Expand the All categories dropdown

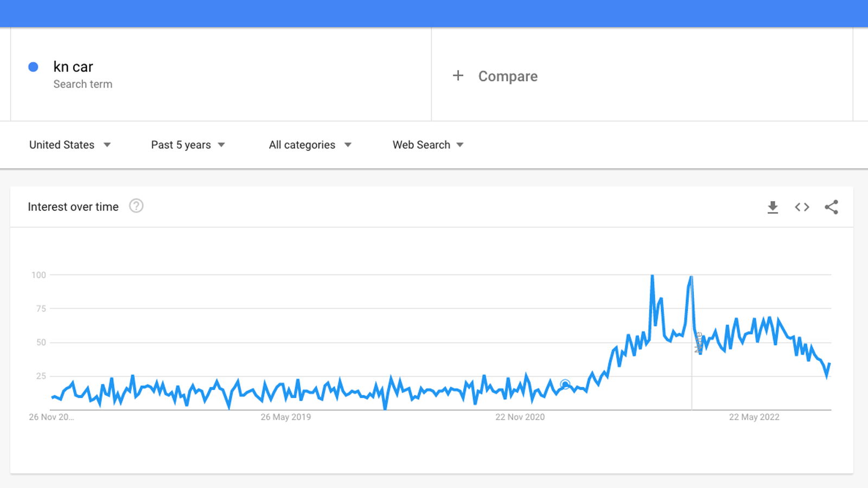tap(310, 145)
